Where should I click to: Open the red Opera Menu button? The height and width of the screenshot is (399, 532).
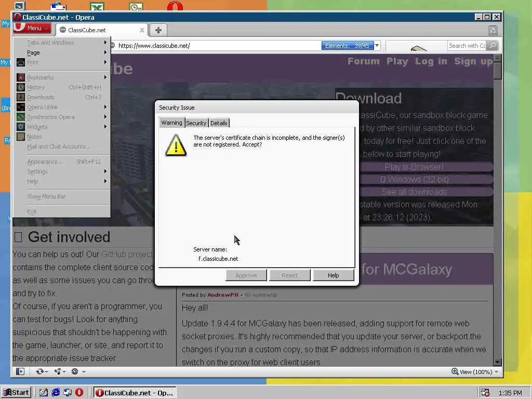click(32, 28)
